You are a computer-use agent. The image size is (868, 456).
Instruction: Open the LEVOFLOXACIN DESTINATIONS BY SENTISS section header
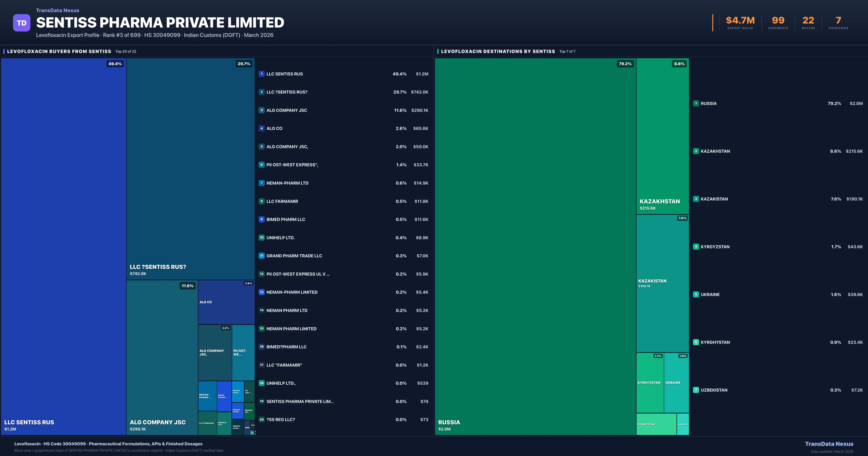tap(498, 51)
